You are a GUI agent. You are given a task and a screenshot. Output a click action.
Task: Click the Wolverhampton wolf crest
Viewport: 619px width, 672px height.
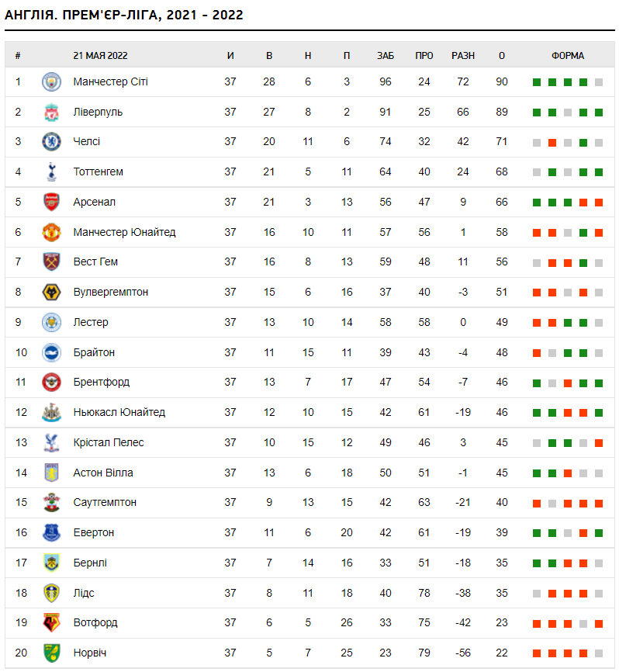pos(51,293)
